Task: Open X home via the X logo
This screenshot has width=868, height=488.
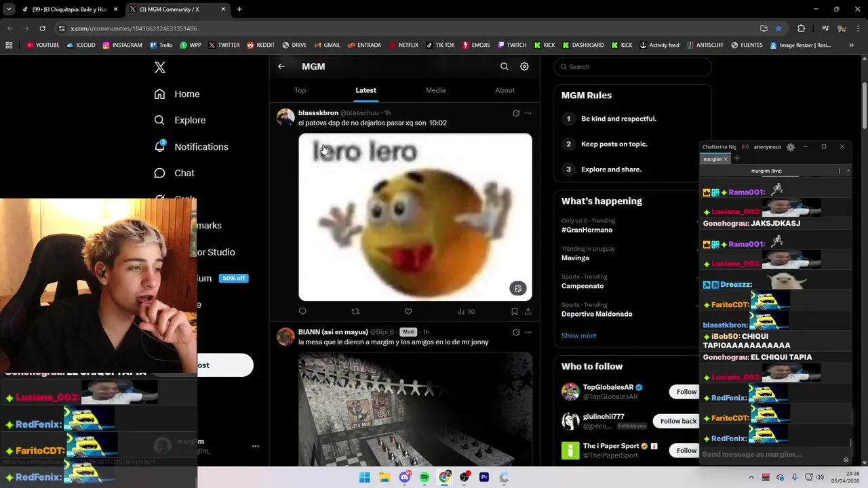Action: pyautogui.click(x=159, y=67)
